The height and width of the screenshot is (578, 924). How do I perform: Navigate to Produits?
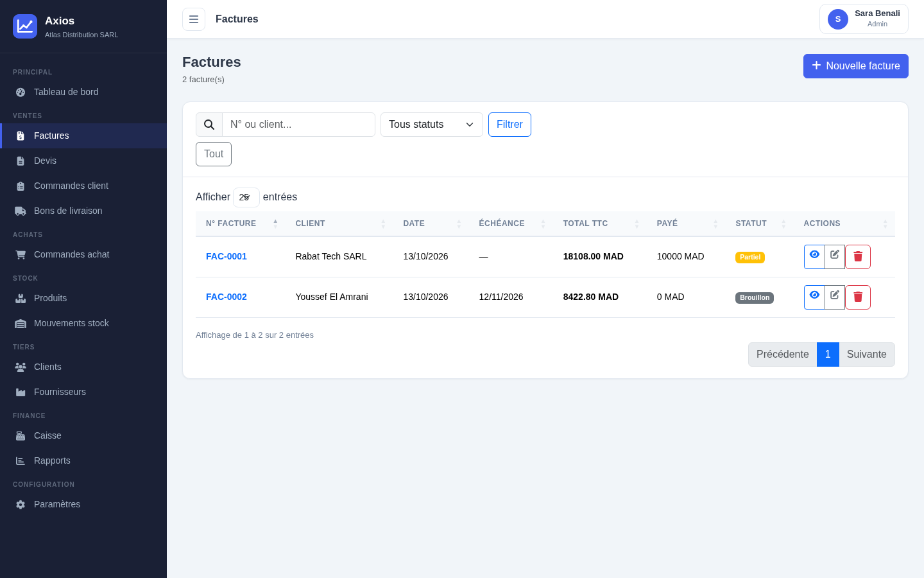pos(83,298)
